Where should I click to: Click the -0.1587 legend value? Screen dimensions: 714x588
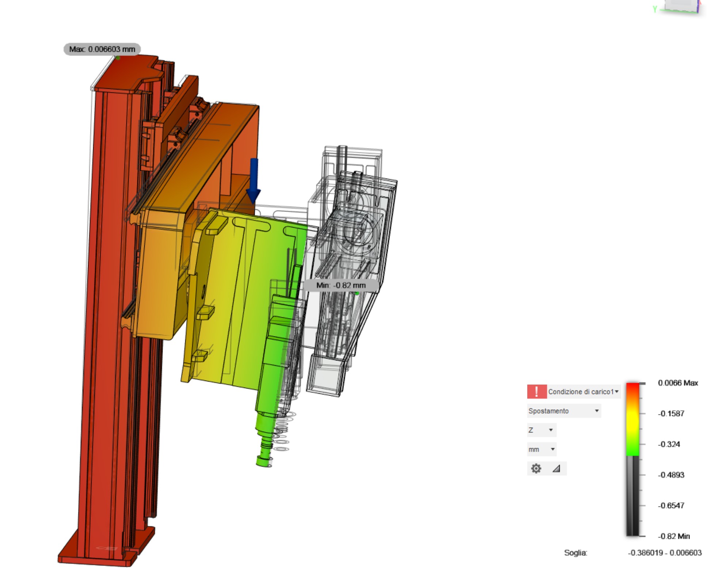click(x=671, y=413)
